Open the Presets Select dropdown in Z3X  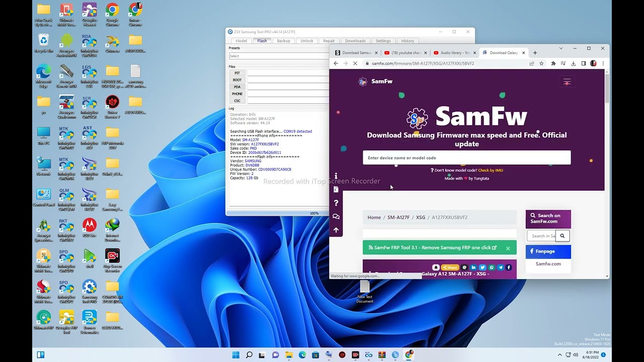pos(279,56)
